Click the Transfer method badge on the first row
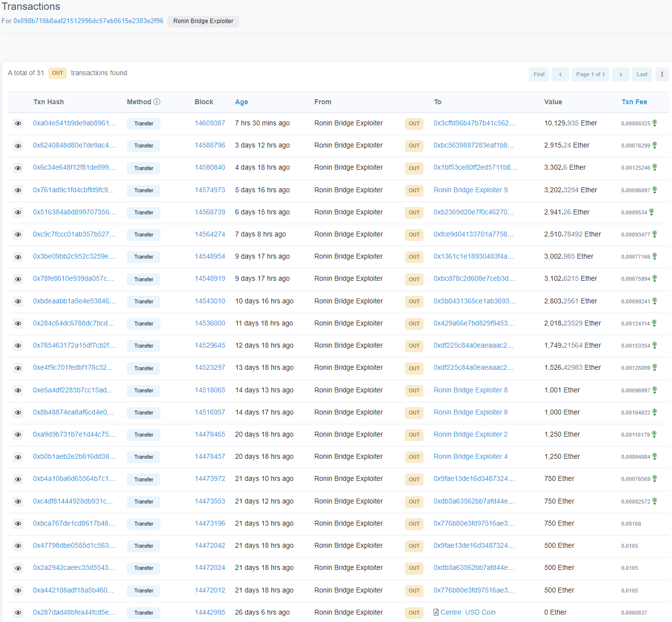 pos(143,123)
